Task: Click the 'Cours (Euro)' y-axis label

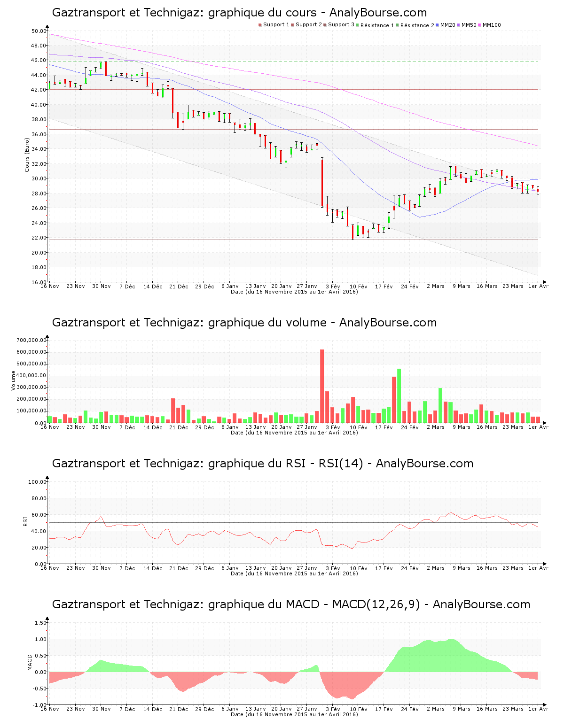Action: tap(27, 155)
